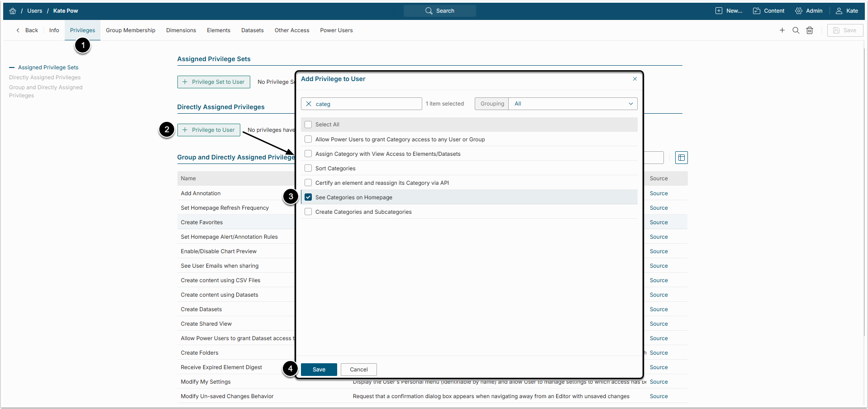This screenshot has height=409, width=868.
Task: Click the table columns icon
Action: pos(681,158)
